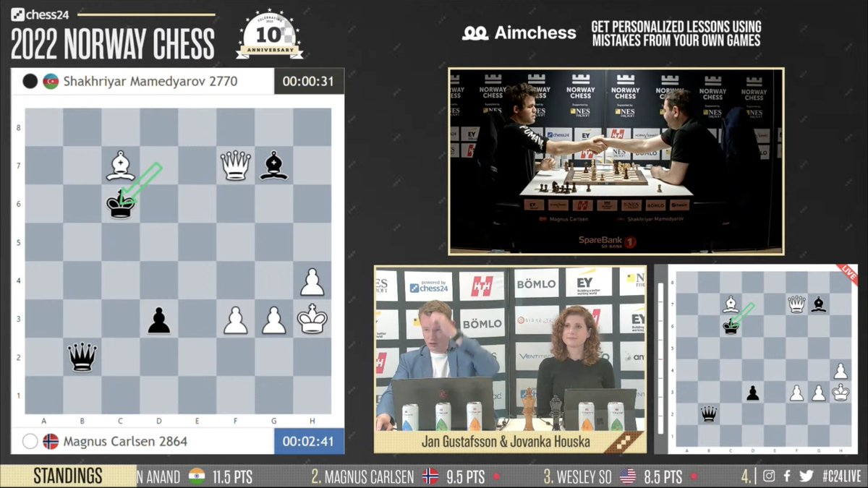868x488 pixels.
Task: Click the USA flag in standings ticker
Action: [628, 476]
